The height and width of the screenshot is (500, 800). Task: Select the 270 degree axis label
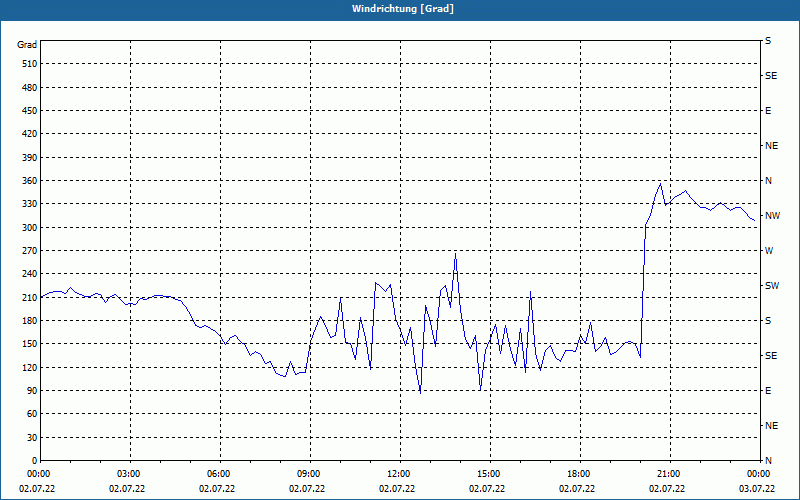coord(29,251)
